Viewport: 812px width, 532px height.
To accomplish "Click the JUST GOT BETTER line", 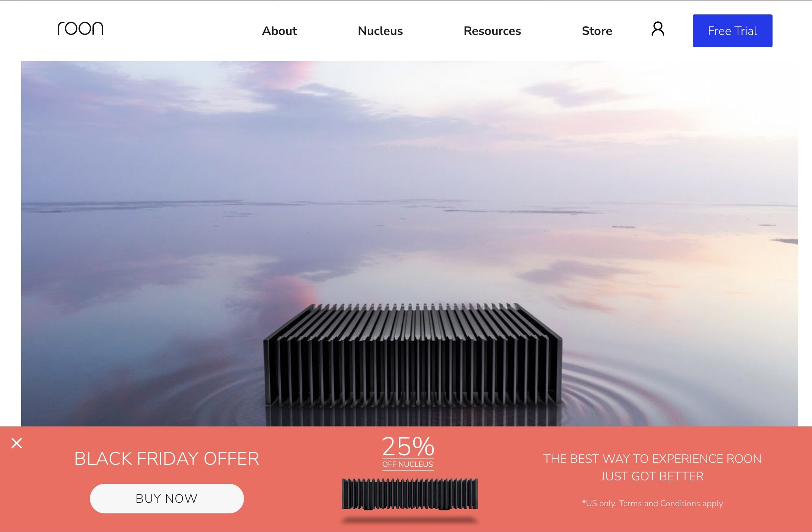I will (x=652, y=476).
